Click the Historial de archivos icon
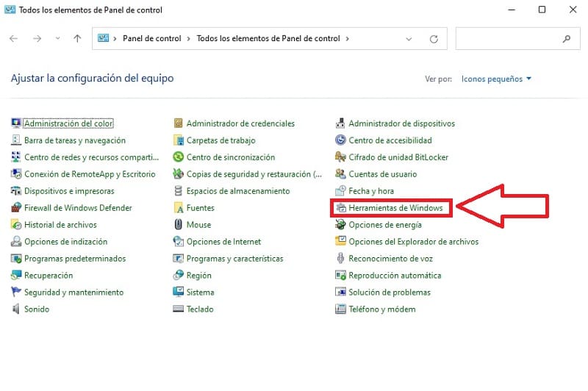Viewport: 588px width, 391px height. (x=15, y=224)
